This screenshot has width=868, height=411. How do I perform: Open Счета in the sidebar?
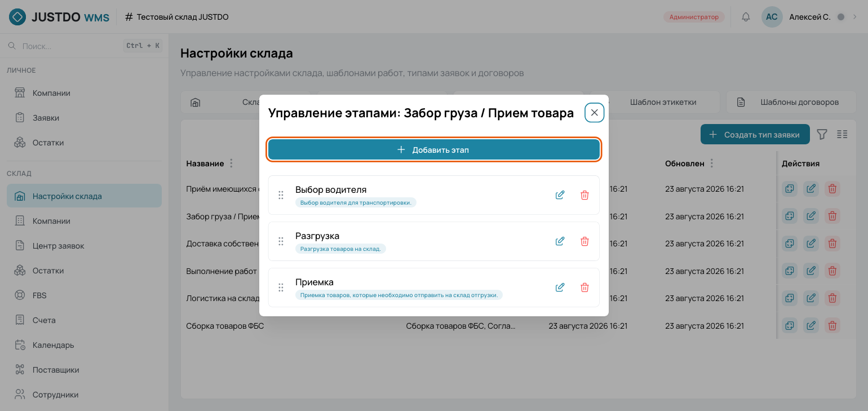[x=85, y=320]
